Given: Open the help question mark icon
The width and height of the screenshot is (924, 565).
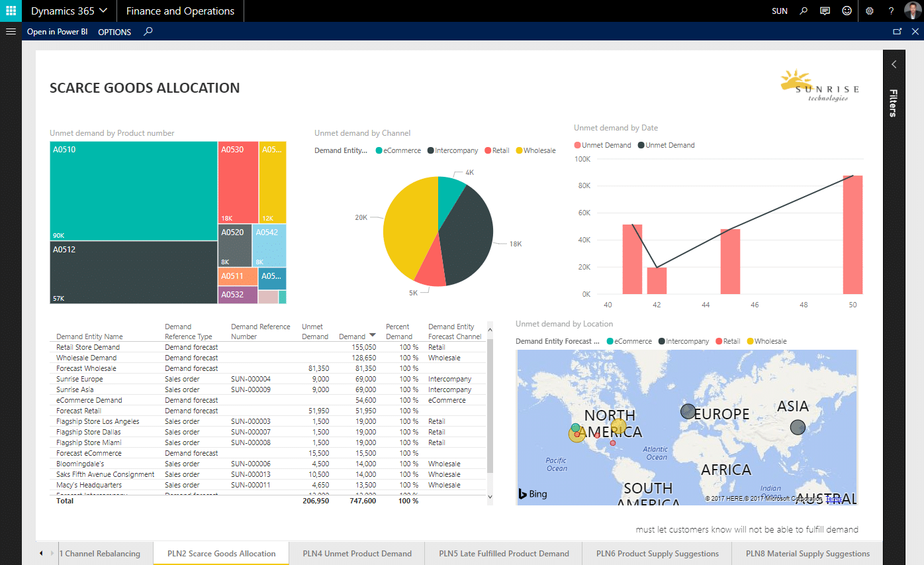Looking at the screenshot, I should point(891,11).
